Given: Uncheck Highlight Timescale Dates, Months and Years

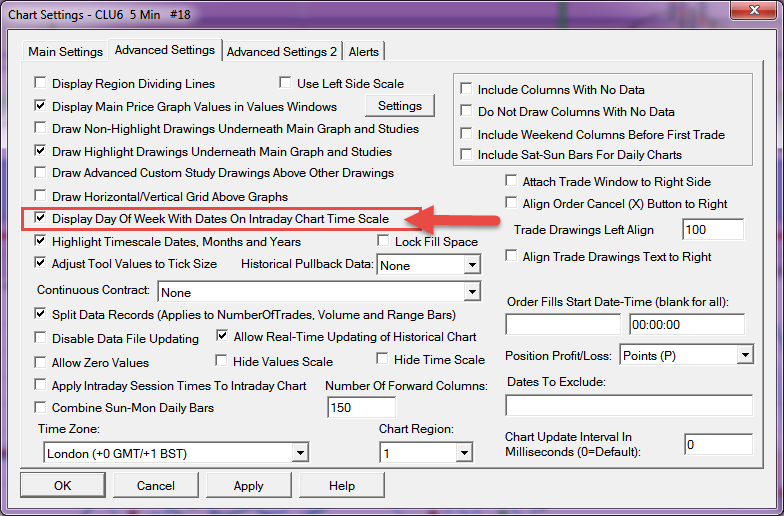Looking at the screenshot, I should click(40, 240).
